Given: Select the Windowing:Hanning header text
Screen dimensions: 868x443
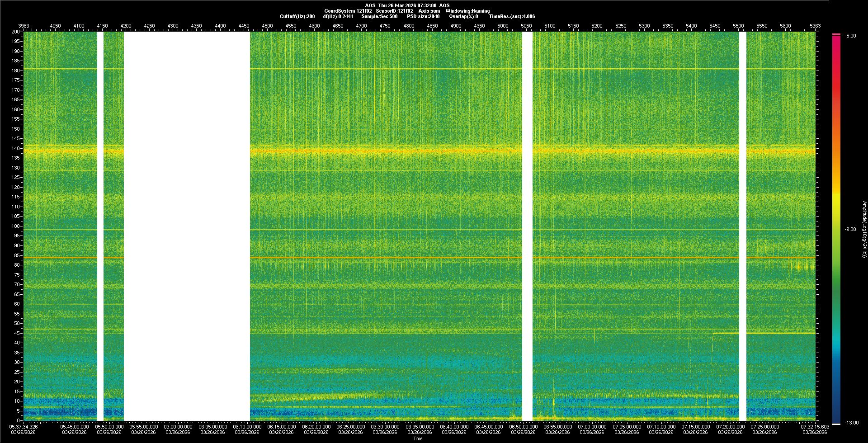Looking at the screenshot, I should click(467, 11).
